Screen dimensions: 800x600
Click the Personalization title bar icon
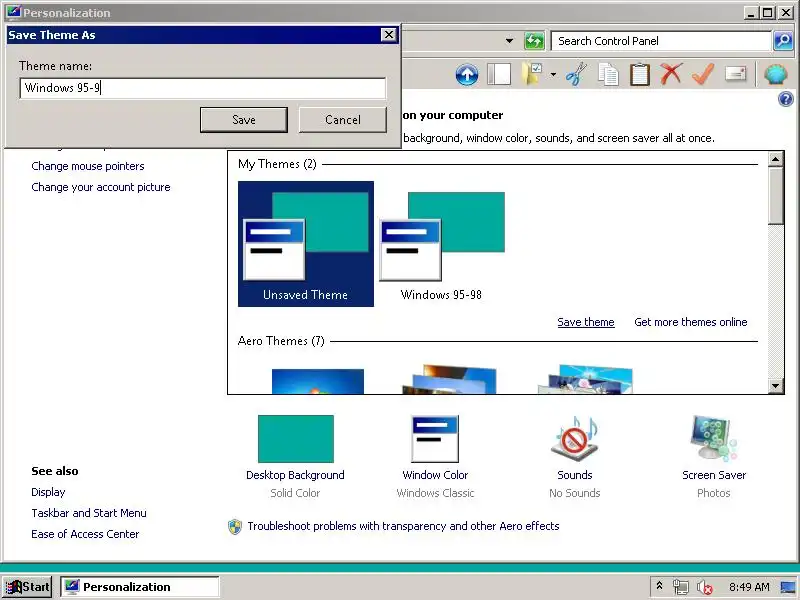13,12
